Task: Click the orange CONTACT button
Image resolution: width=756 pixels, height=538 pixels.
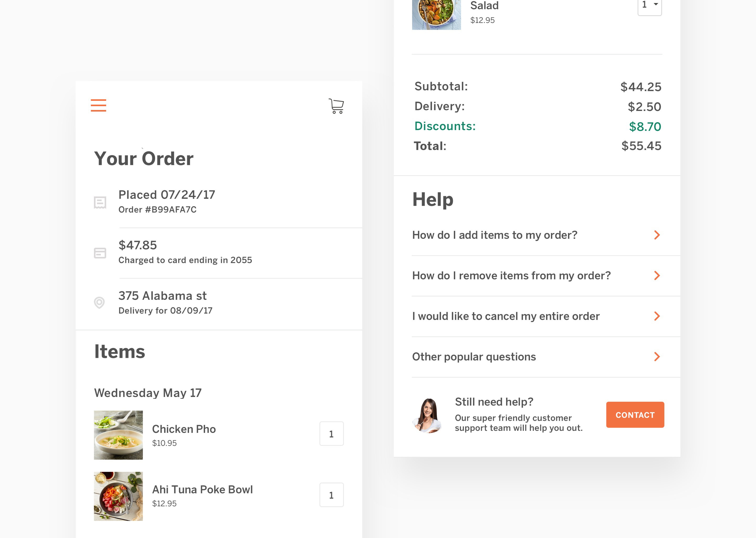Action: point(635,415)
